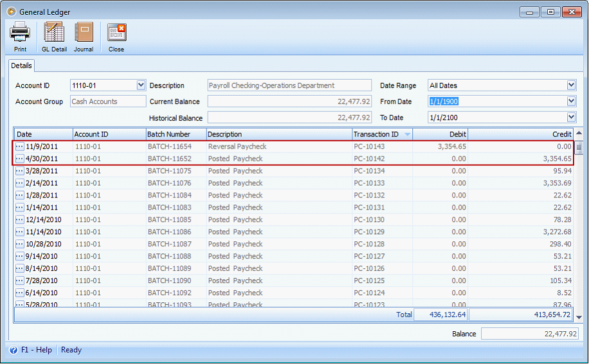Sort by Batch Number column header

pyautogui.click(x=176, y=134)
